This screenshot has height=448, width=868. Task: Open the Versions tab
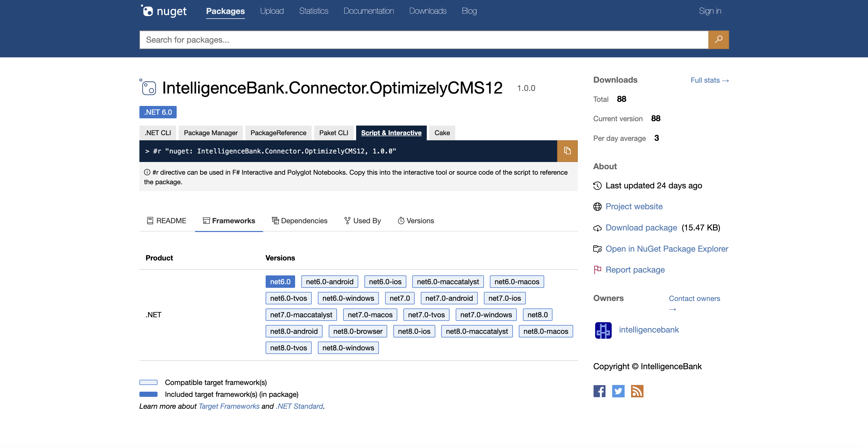(x=416, y=221)
